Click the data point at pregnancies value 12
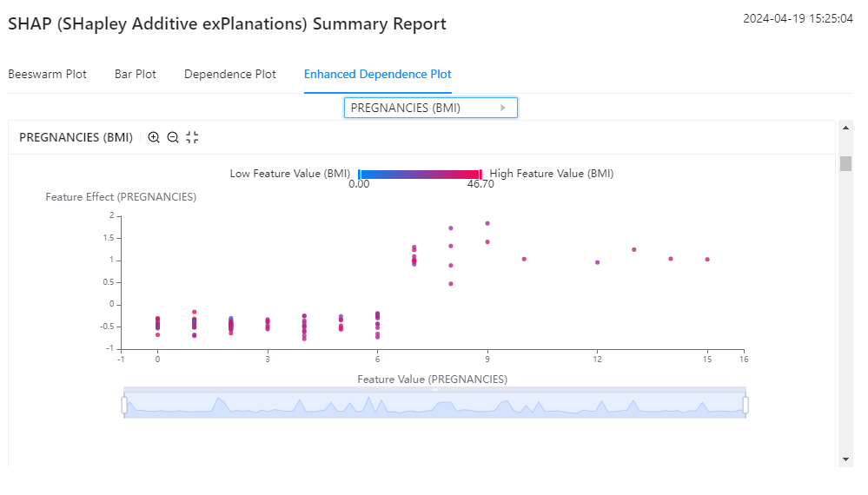 597,262
